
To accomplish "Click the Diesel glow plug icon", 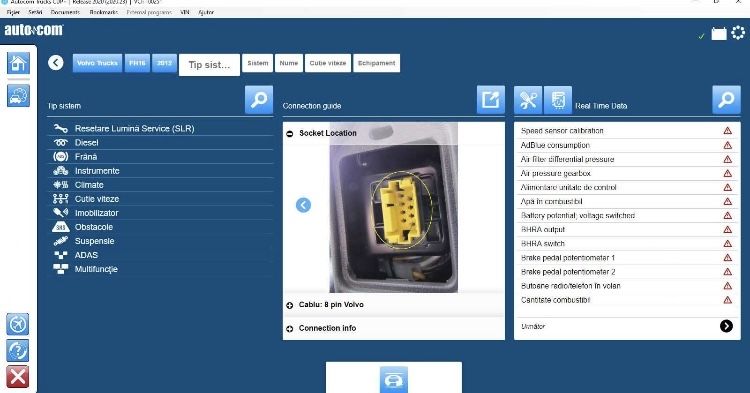I will click(x=60, y=142).
